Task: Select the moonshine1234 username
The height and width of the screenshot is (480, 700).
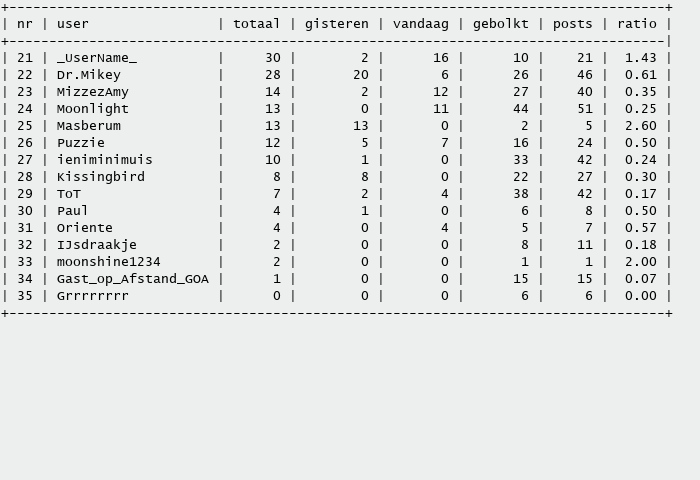Action: 108,262
